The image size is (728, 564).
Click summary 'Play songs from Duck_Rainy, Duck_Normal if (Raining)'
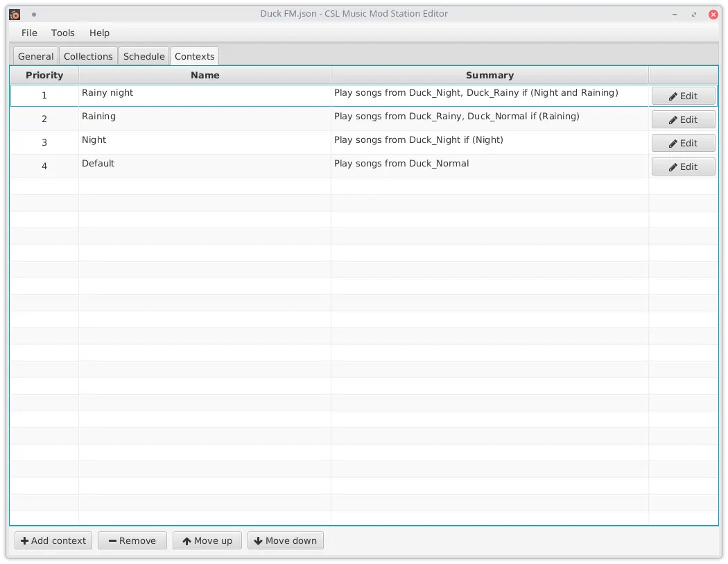[456, 117]
